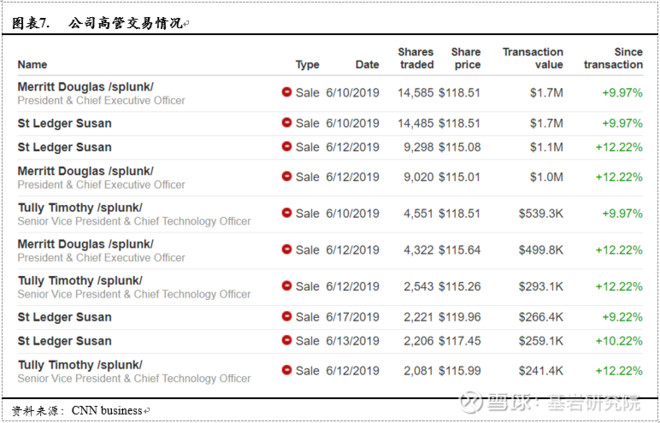Click the Date column header
Image resolution: width=660 pixels, height=423 pixels.
[x=367, y=65]
